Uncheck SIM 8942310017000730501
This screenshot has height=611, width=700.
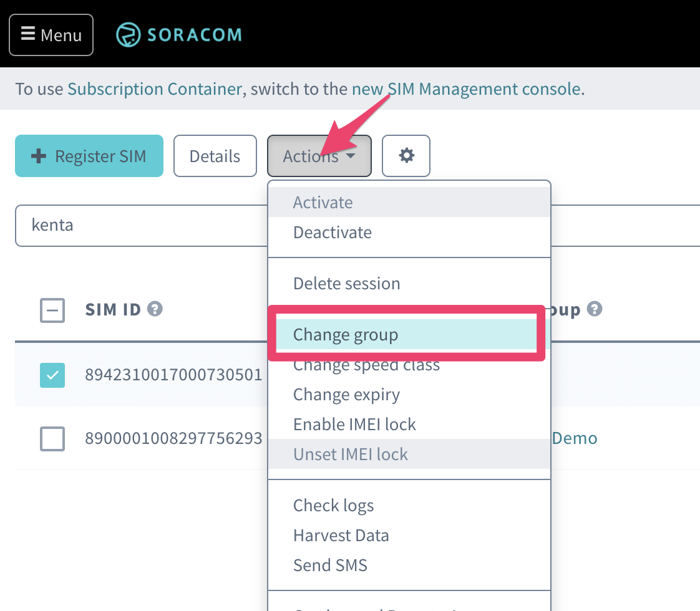tap(52, 375)
